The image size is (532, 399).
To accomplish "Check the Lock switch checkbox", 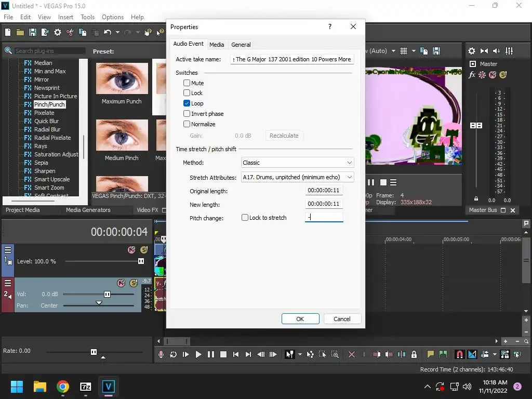I will [187, 92].
